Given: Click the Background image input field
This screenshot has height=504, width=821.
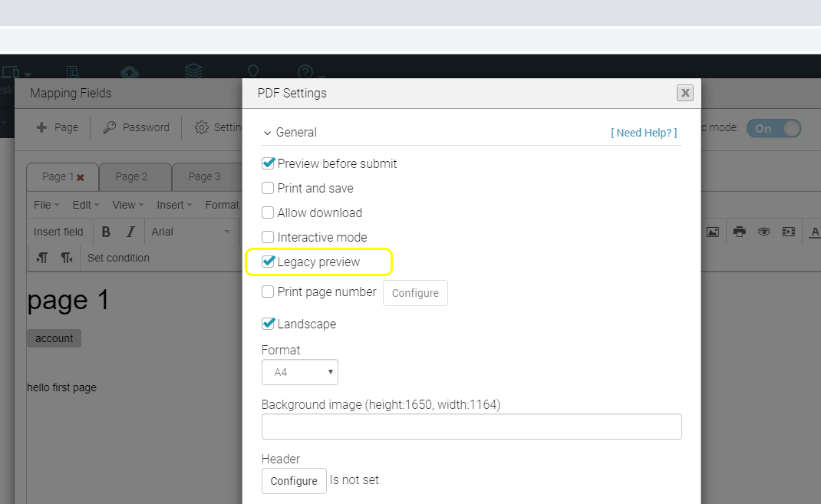Looking at the screenshot, I should pyautogui.click(x=471, y=427).
